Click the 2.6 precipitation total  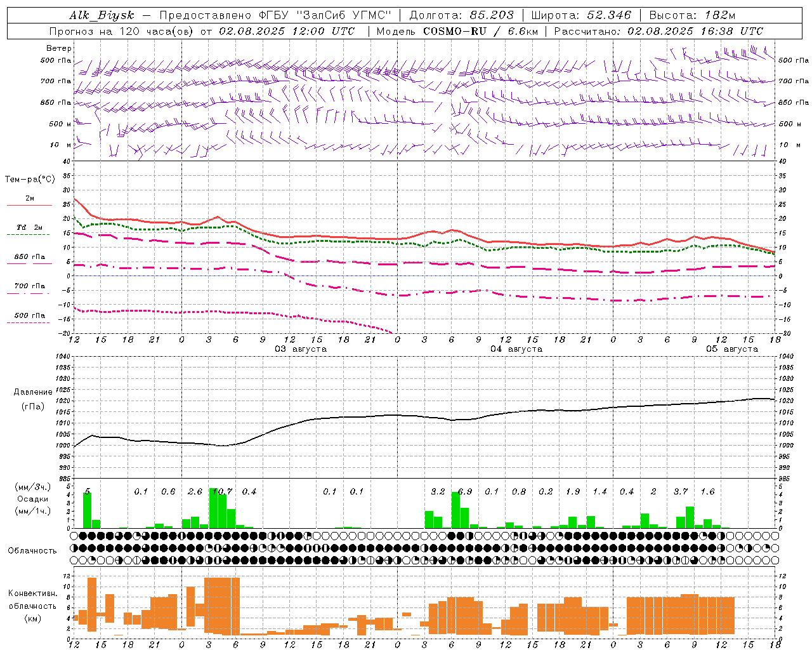coord(195,492)
